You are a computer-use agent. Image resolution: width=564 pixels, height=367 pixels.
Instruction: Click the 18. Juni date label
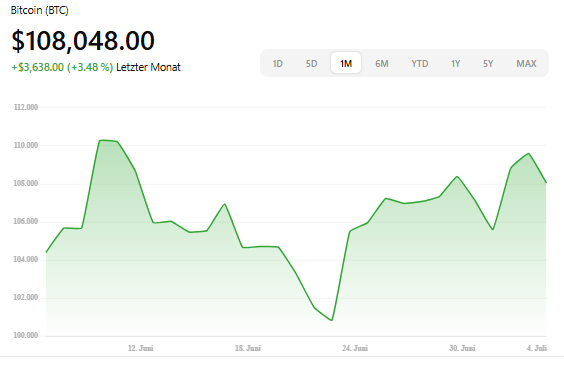tap(248, 348)
